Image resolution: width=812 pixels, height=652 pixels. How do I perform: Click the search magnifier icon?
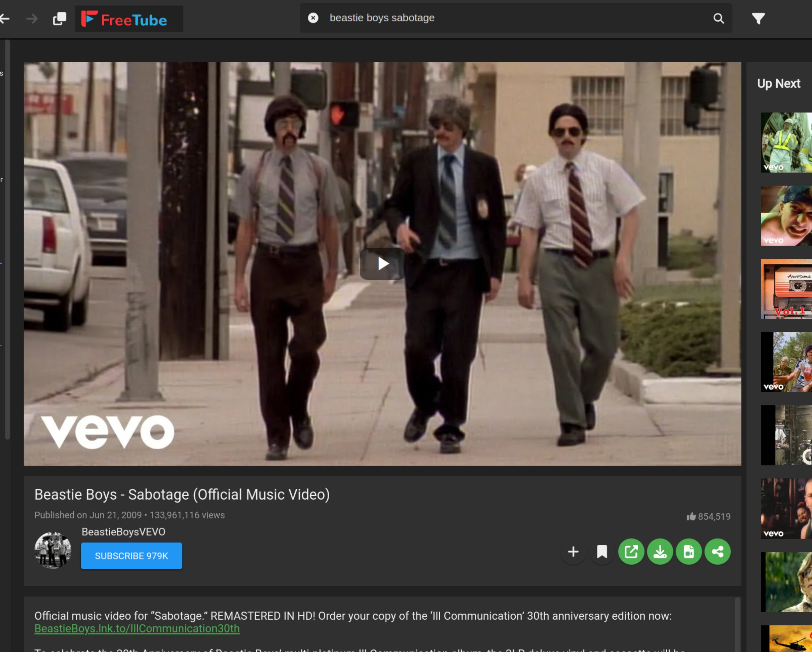(x=718, y=18)
